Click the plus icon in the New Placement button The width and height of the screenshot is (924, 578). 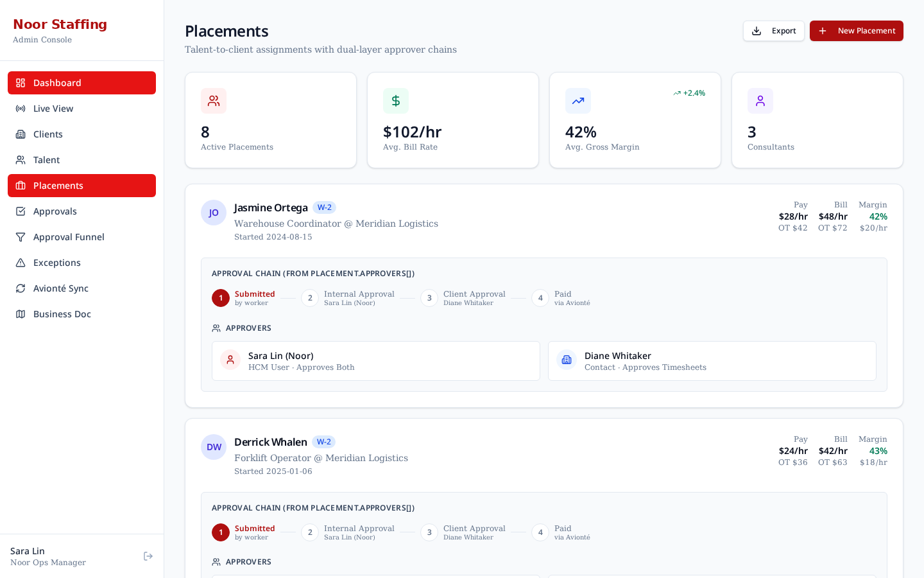823,31
